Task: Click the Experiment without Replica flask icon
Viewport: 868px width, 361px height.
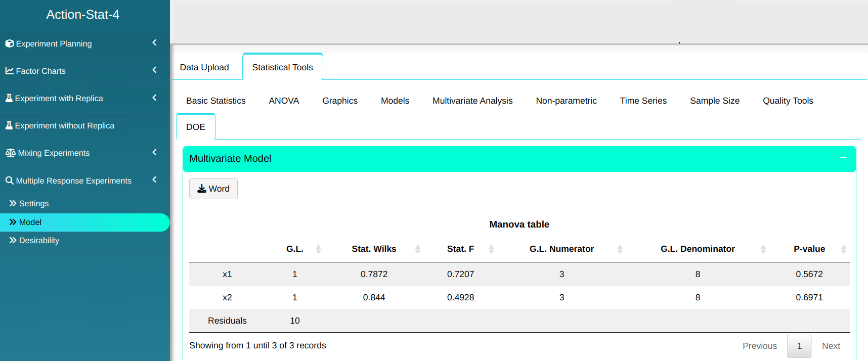Action: tap(9, 125)
